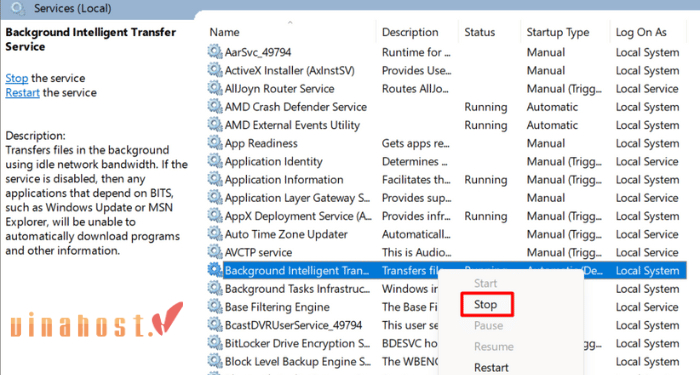Select the App Readiness service
Screen dimensions: 700x375
point(261,143)
